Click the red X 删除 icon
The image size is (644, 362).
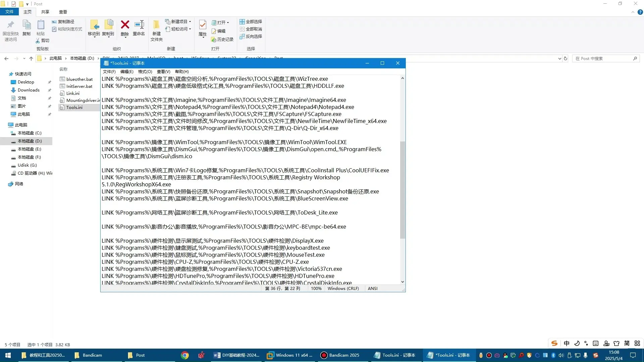click(125, 24)
